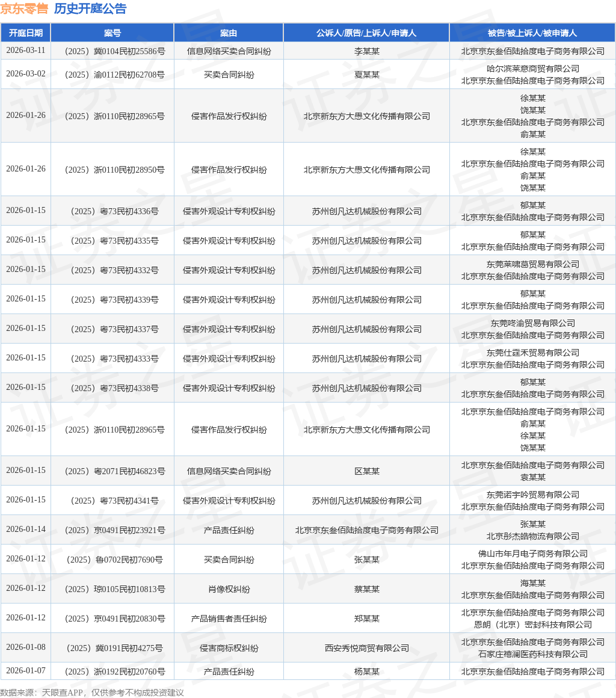Click defendant 佛山市年月电子商务有限公司
616x698 pixels.
click(533, 554)
